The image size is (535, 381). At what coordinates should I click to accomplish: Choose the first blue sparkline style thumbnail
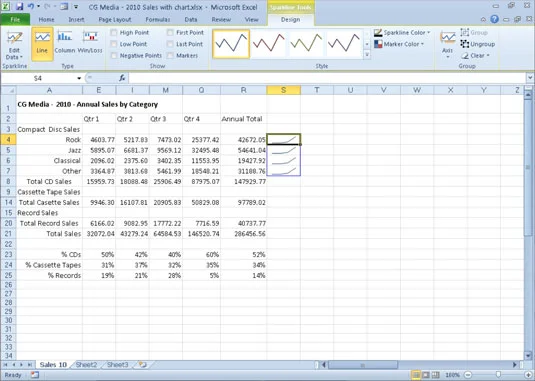pos(231,44)
